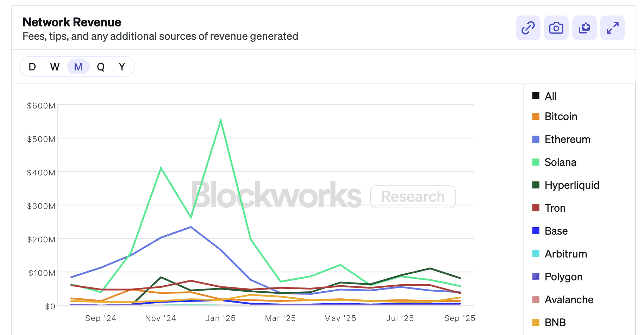Toggle Arbitrum series in legend
The height and width of the screenshot is (335, 644).
559,254
